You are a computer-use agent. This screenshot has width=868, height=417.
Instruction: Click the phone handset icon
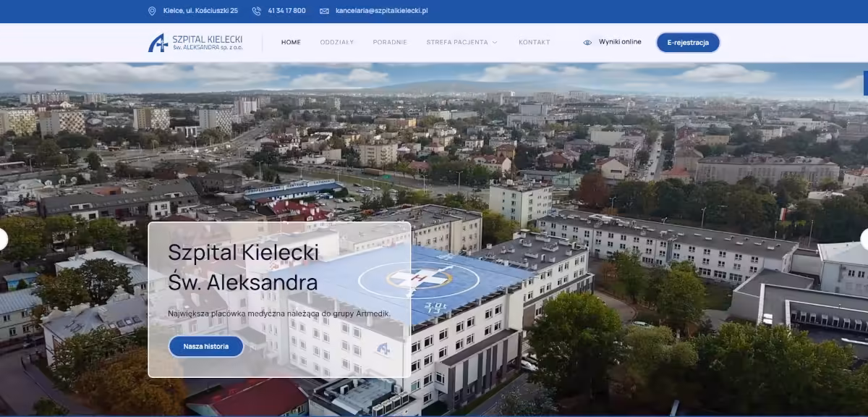coord(256,11)
